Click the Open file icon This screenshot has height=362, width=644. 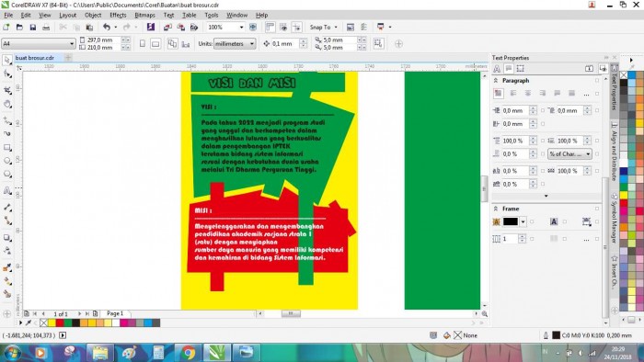click(19, 27)
